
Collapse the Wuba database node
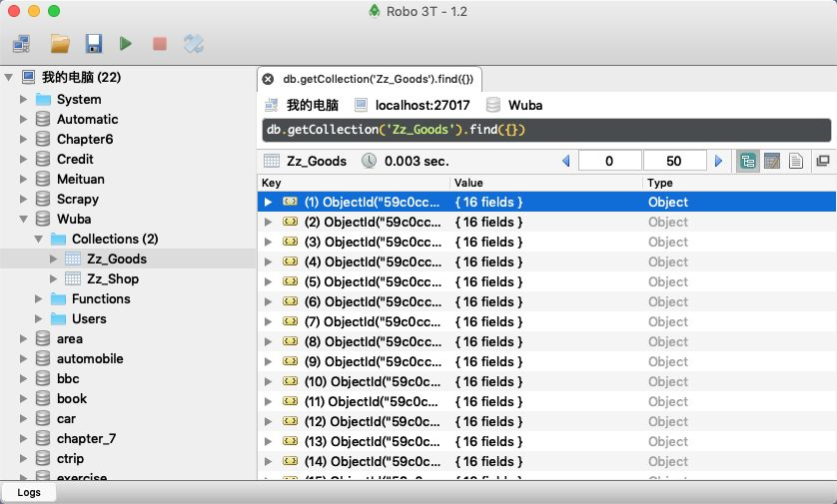tap(24, 220)
